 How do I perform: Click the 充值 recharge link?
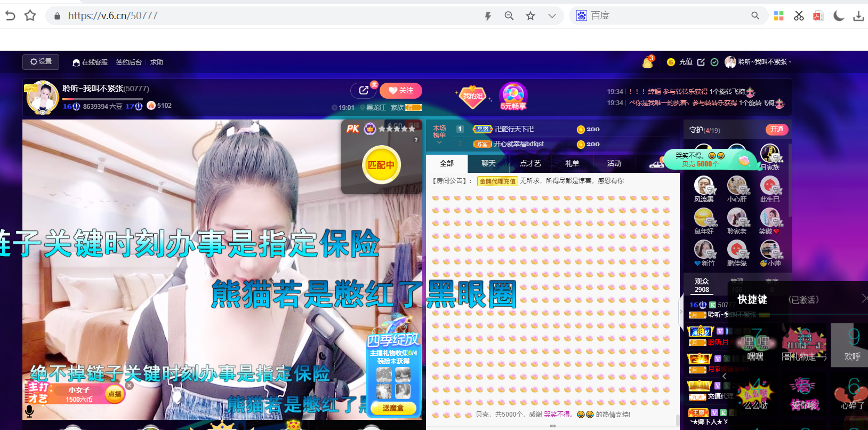[686, 62]
